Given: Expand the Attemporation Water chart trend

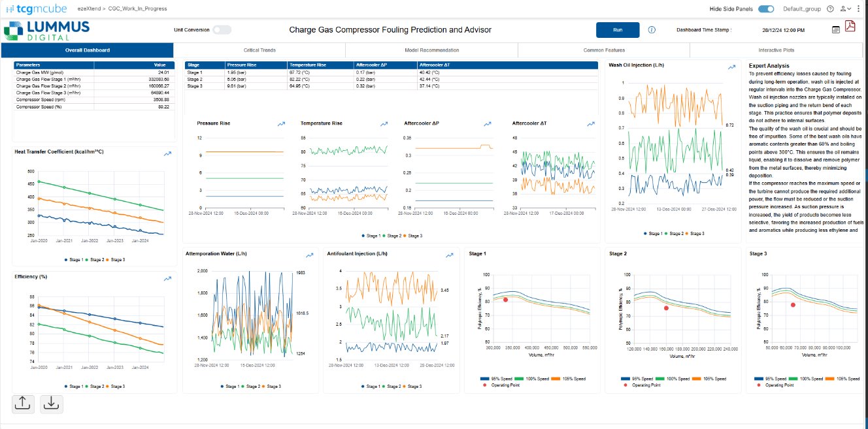Looking at the screenshot, I should [309, 255].
